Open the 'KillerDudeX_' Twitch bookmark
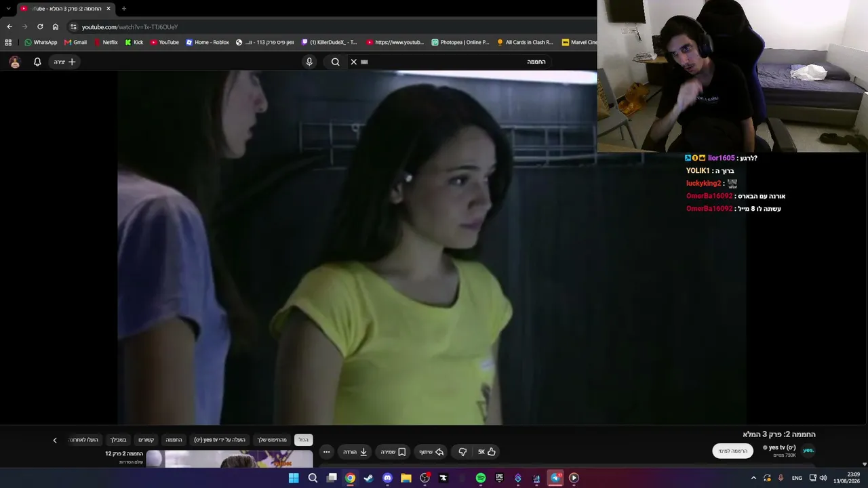868x488 pixels. (329, 42)
